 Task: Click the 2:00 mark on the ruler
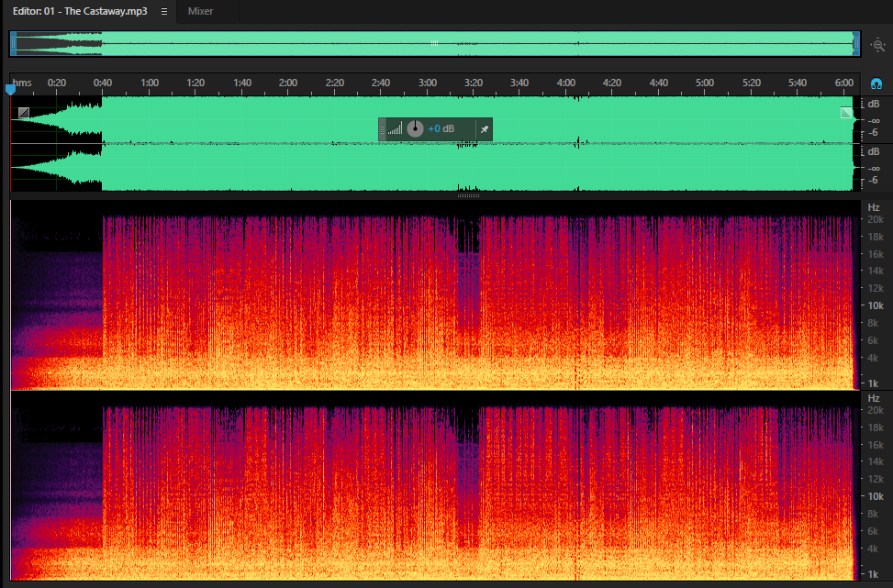tap(287, 83)
